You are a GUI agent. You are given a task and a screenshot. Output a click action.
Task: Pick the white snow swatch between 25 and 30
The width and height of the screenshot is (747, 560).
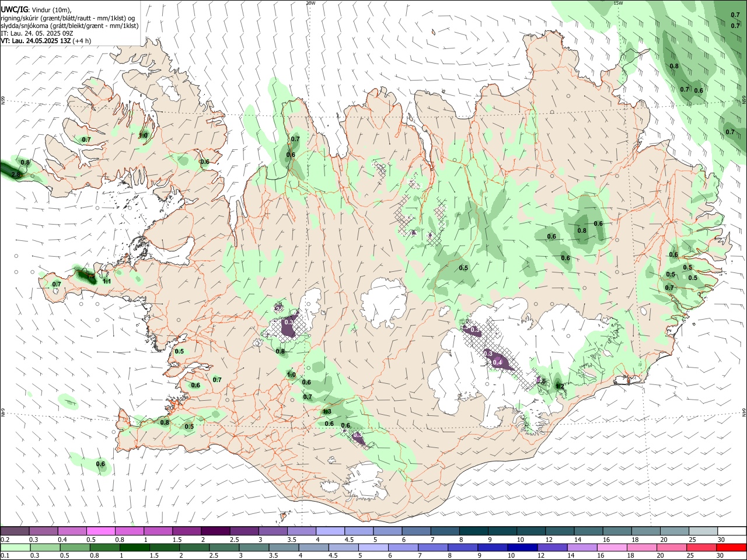(703, 531)
